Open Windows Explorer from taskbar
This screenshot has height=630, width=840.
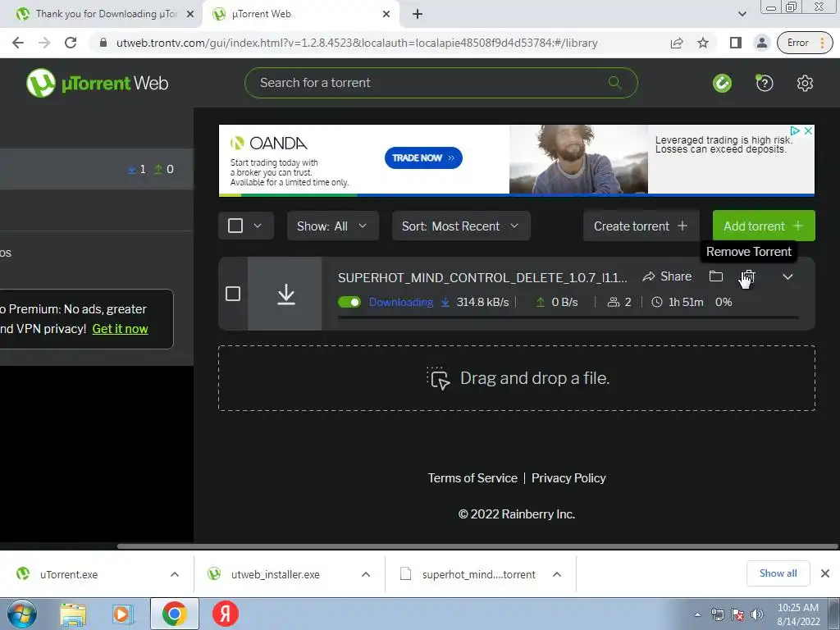73,614
